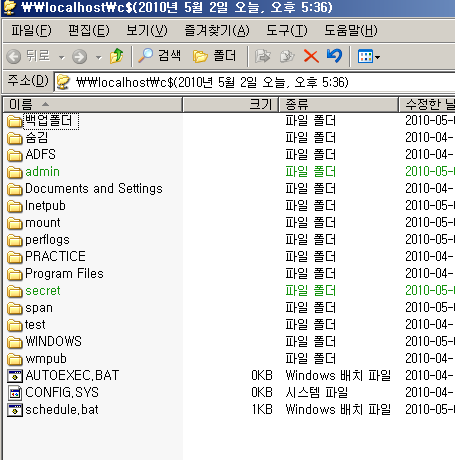Viewport: 455px width, 460px height.
Task: Select the perflogs folder icon
Action: (15, 240)
